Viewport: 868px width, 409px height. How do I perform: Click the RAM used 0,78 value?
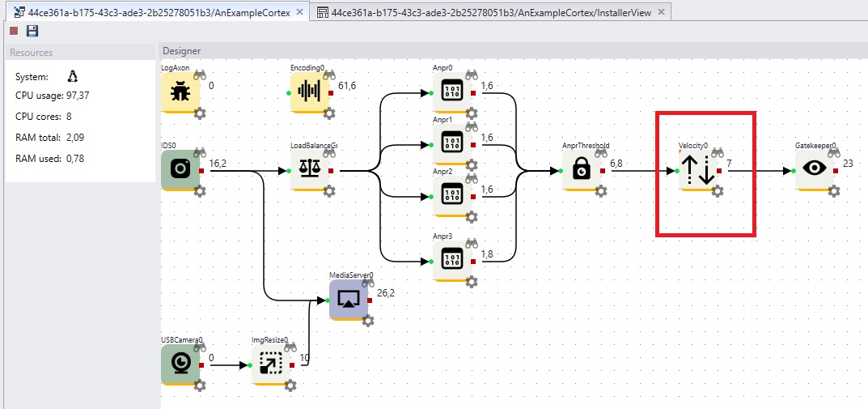(x=75, y=159)
